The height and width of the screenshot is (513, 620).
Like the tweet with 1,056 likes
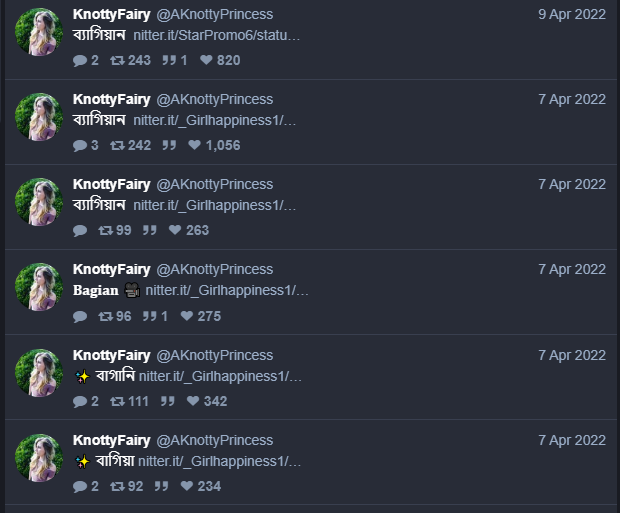[x=194, y=145]
